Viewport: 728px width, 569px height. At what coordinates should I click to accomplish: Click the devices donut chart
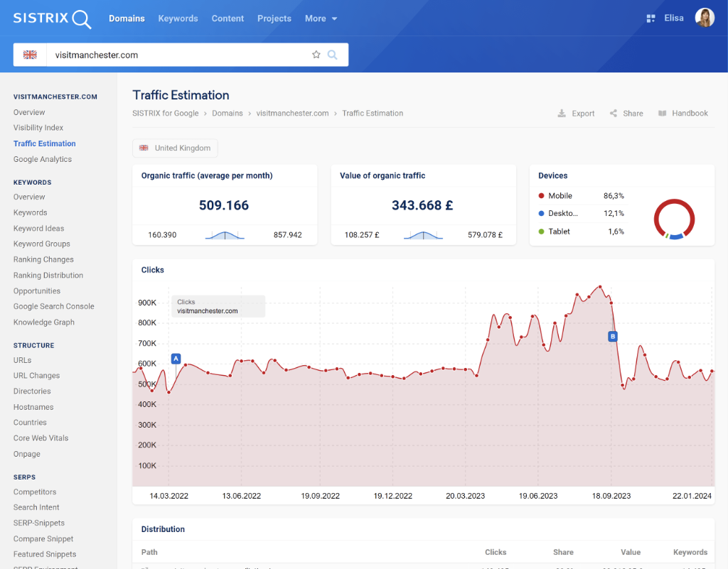pos(674,219)
